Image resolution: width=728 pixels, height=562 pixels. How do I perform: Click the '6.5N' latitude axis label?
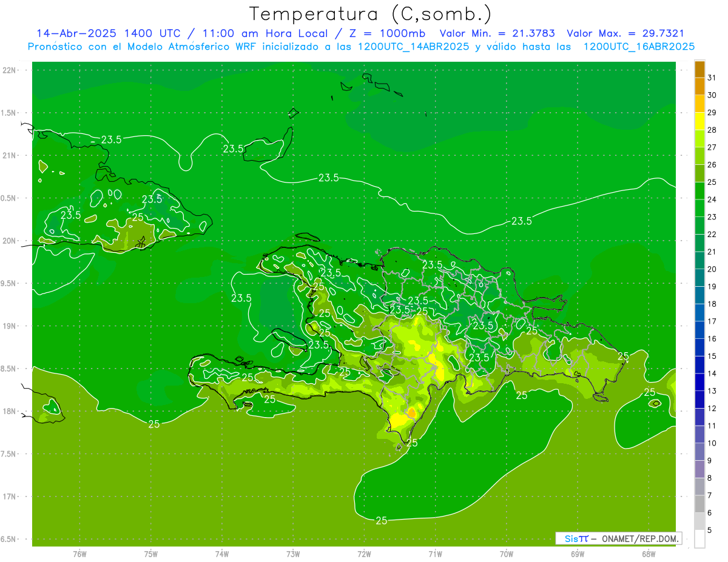pyautogui.click(x=9, y=540)
